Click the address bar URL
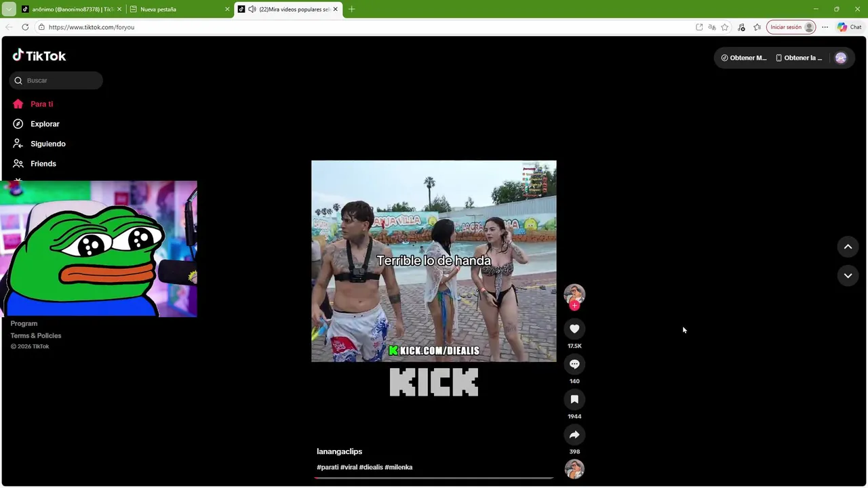868x488 pixels. (92, 27)
